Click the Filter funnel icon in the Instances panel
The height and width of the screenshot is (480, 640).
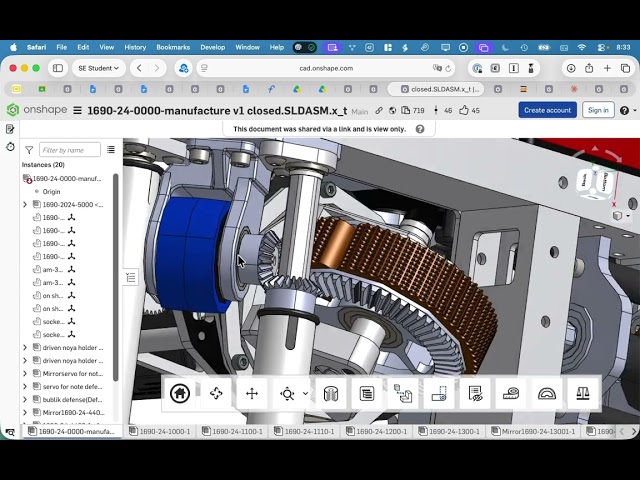(29, 150)
